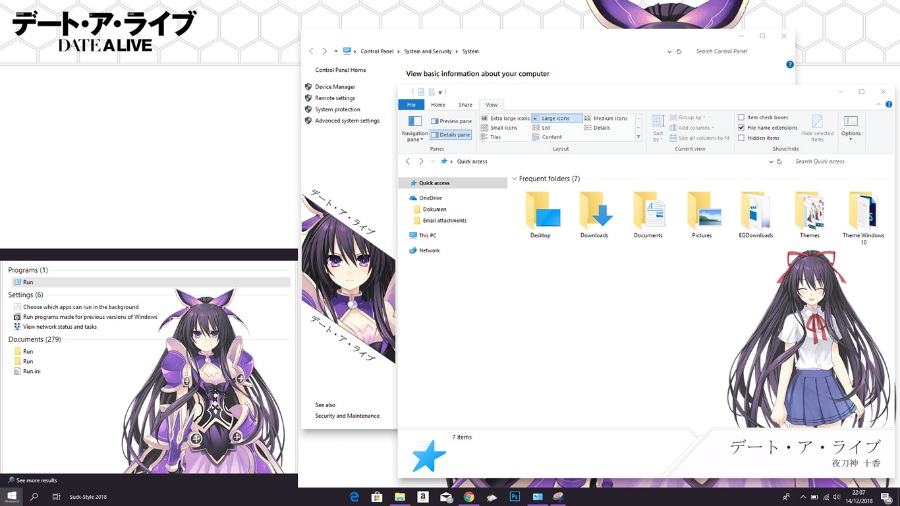900x506 pixels.
Task: Open the EGDownloads folder
Action: tap(756, 215)
